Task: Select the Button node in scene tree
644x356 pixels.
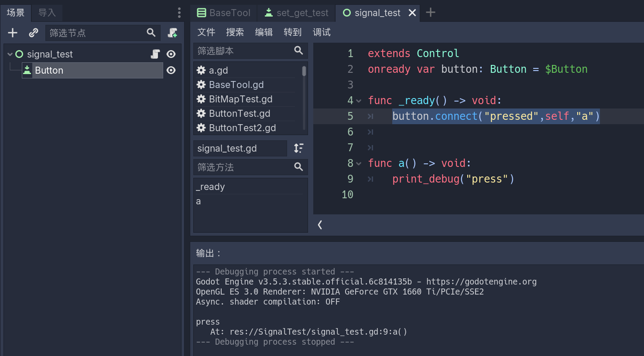Action: (x=92, y=70)
